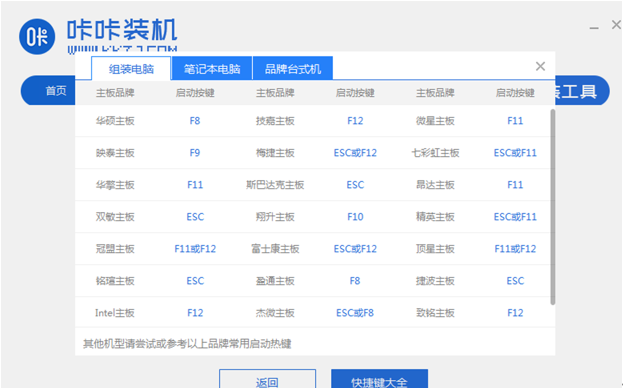
Task: Click F12 hotkey beside 技嘉主板
Action: click(355, 121)
